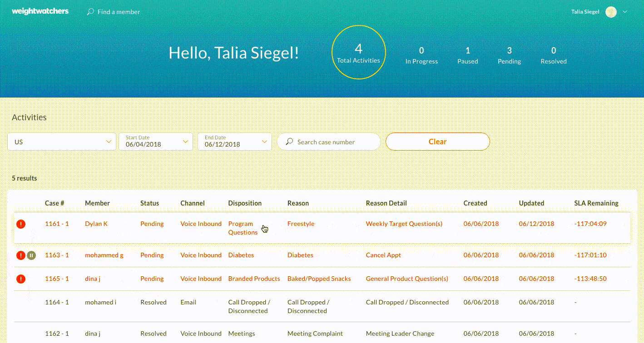Screen dimensions: 644x343
Task: Click member mohamed i
Action: (x=100, y=302)
